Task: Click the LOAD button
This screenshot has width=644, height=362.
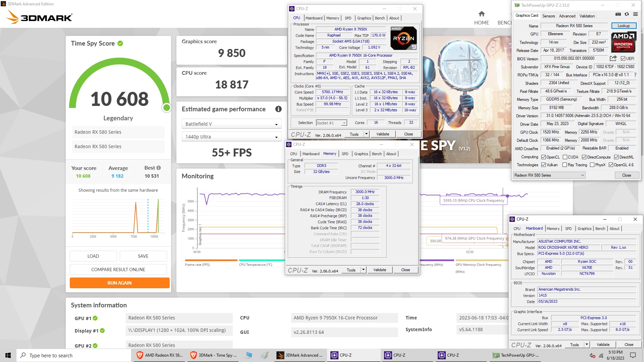Action: 93,256
